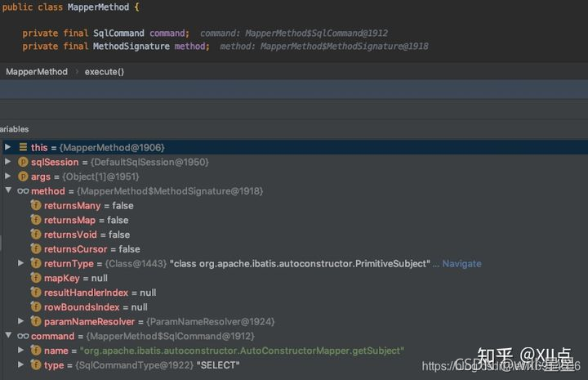Viewport: 588px width, 380px height.
Task: Click {MapperMethod$SqlCommand@1912} value in variables
Action: [170, 336]
